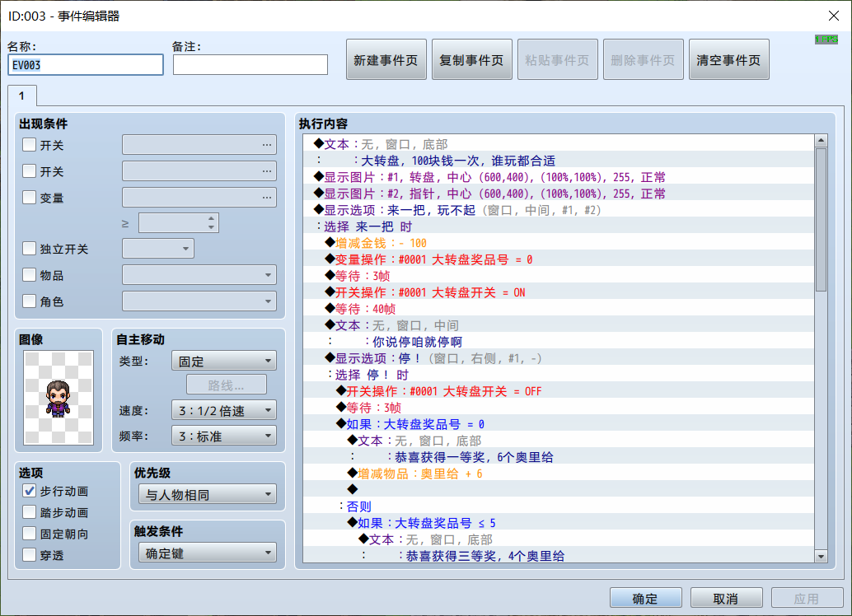Select 变量操作 大转盘奖品号 = 0 line
The width and height of the screenshot is (852, 616).
(559, 259)
